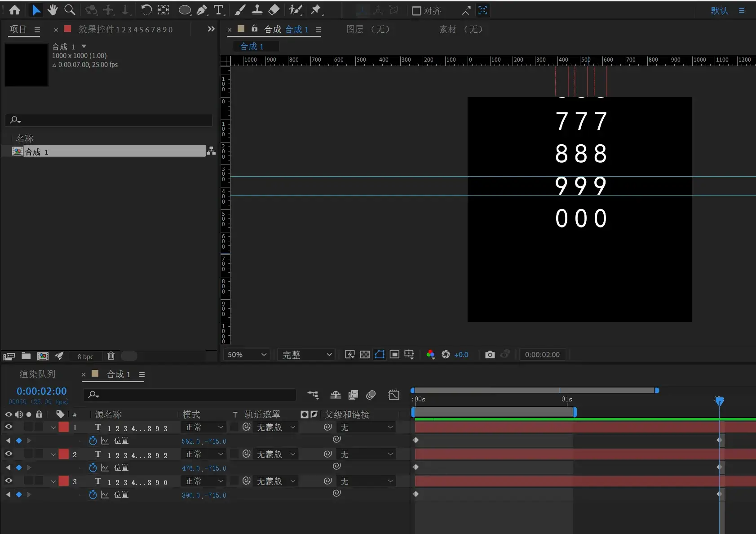Select the Selection arrow tool
The width and height of the screenshot is (756, 534).
pyautogui.click(x=36, y=10)
